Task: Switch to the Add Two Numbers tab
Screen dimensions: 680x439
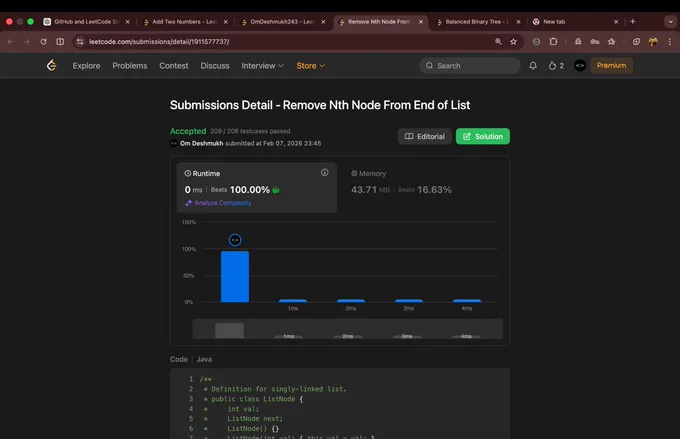Action: click(x=184, y=22)
